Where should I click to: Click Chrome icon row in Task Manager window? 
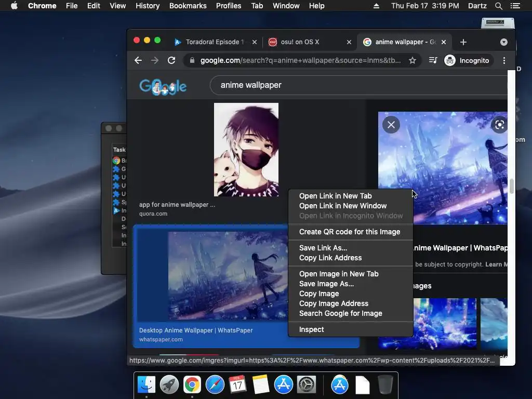(119, 161)
